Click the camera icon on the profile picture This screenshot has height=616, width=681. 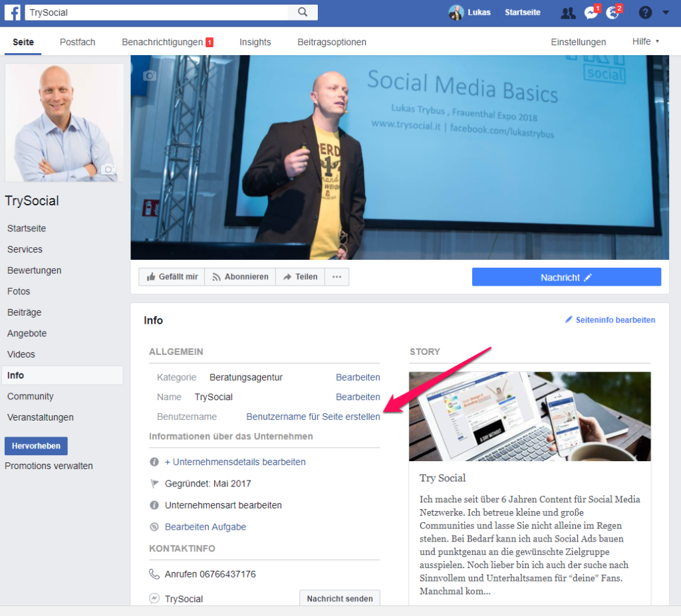click(108, 170)
